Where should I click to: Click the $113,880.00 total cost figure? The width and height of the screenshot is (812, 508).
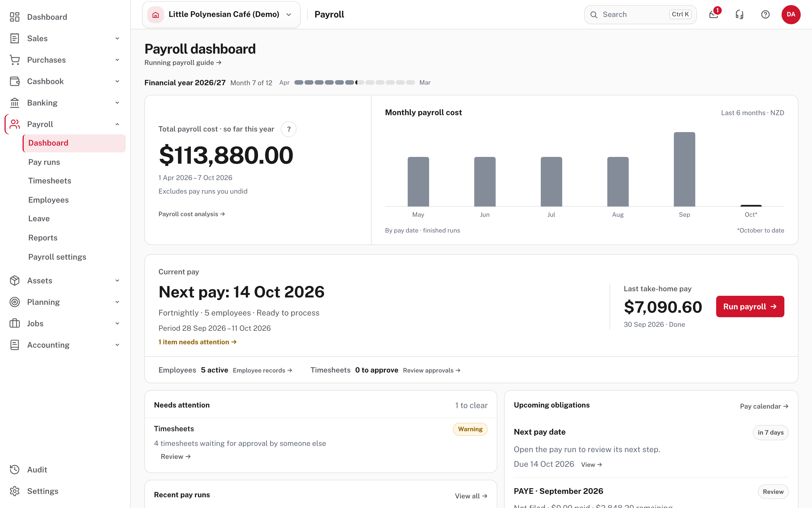click(x=226, y=155)
